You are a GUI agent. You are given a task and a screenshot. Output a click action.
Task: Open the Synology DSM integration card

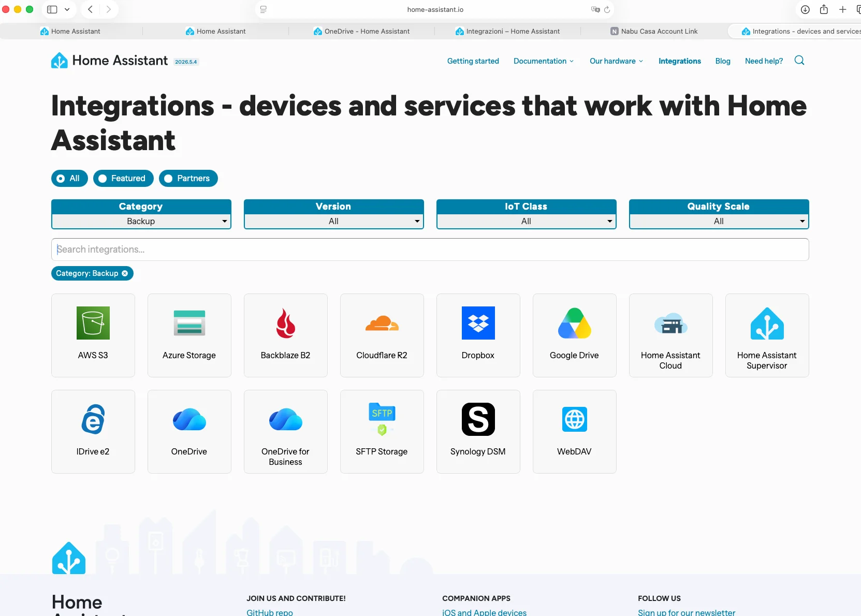pyautogui.click(x=478, y=432)
